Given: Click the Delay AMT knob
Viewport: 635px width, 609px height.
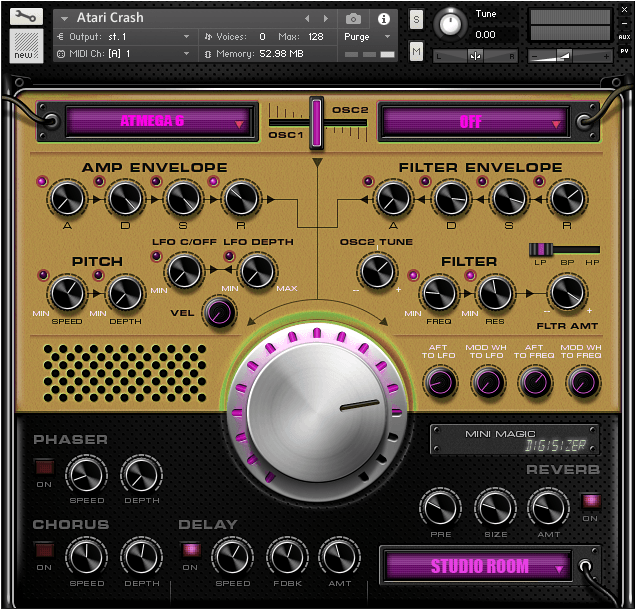Looking at the screenshot, I should click(x=339, y=557).
